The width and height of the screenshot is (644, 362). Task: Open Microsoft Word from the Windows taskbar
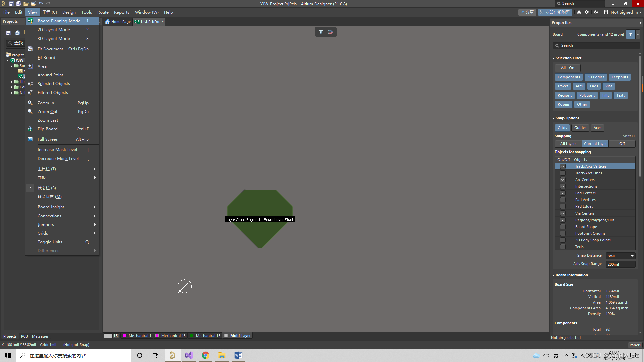coord(238,355)
